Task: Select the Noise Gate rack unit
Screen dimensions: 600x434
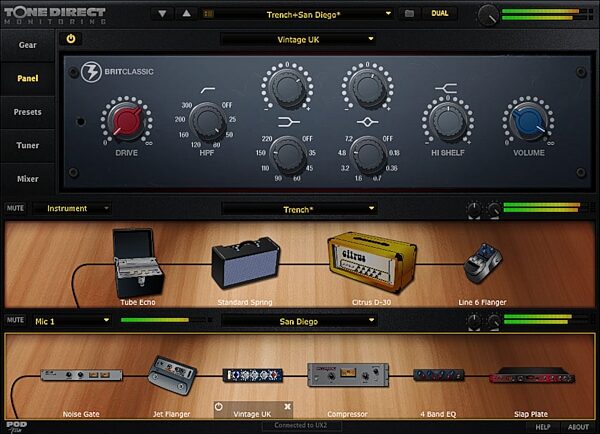Action: [x=81, y=375]
